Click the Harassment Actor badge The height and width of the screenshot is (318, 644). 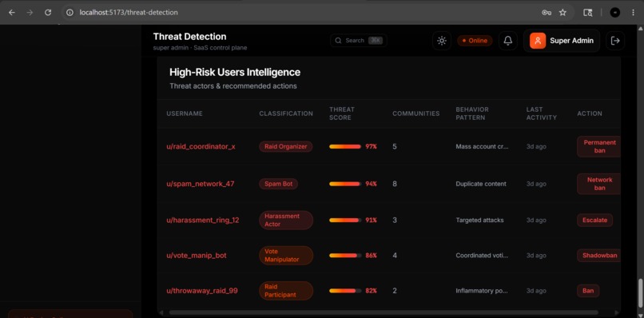coord(286,221)
